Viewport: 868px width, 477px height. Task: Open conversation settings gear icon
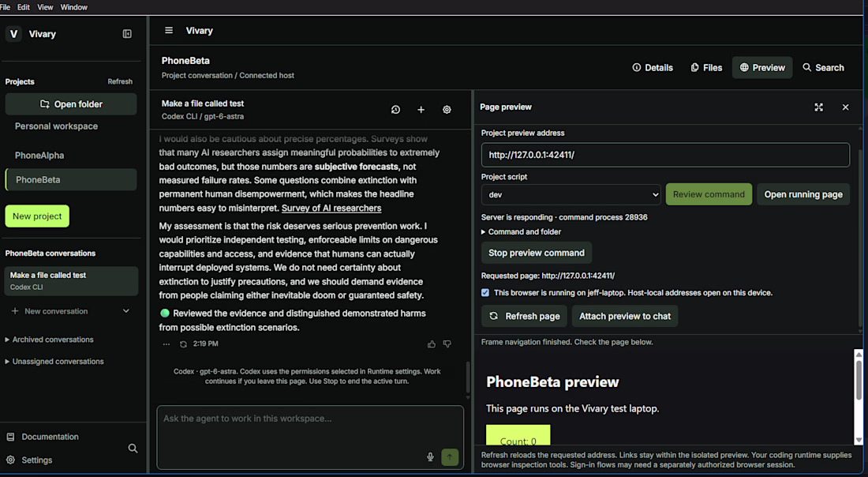point(447,110)
